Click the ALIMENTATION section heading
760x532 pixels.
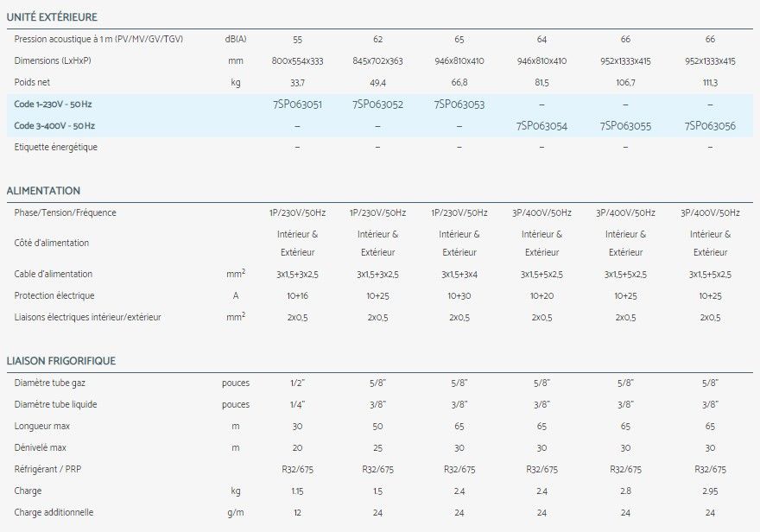coord(43,191)
